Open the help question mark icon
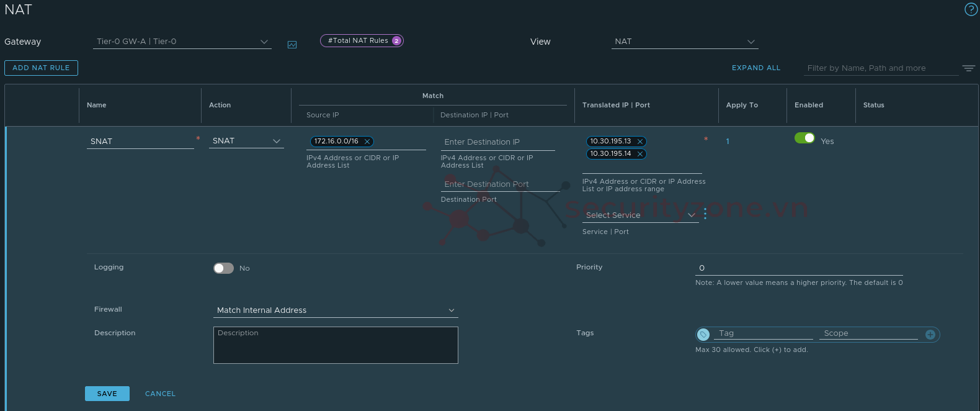This screenshot has height=411, width=980. coord(971,9)
